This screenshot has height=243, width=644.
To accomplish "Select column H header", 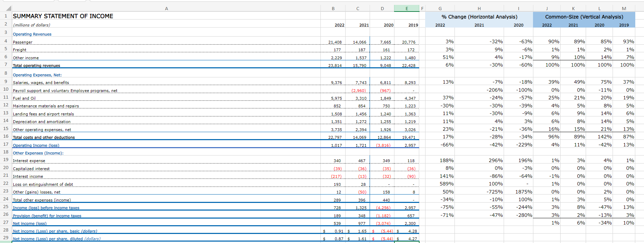I will click(x=479, y=8).
